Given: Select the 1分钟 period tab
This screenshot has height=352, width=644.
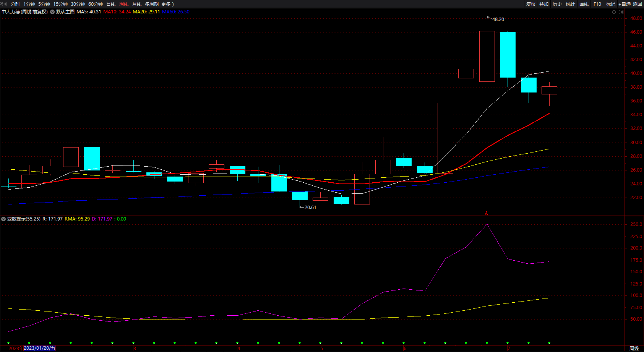Looking at the screenshot, I should pyautogui.click(x=29, y=4).
